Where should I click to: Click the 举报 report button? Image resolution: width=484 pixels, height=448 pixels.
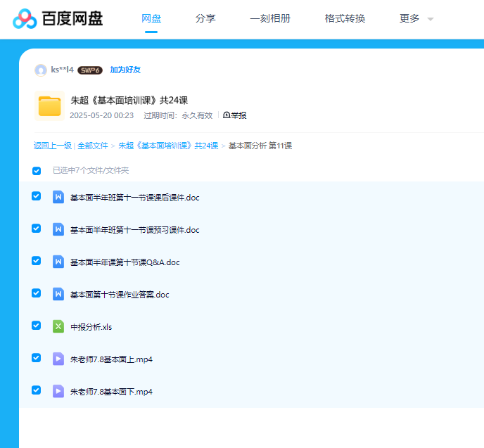click(x=235, y=115)
